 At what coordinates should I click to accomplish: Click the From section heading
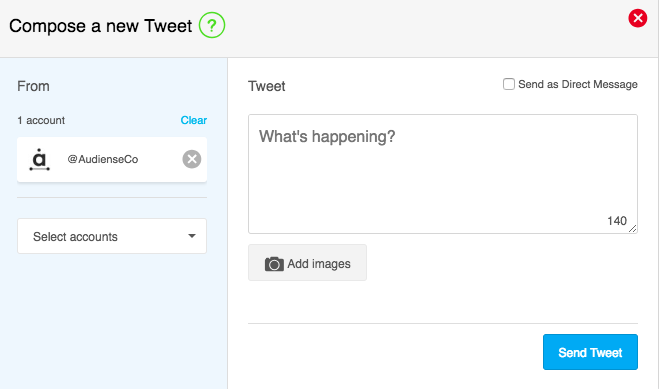[33, 86]
